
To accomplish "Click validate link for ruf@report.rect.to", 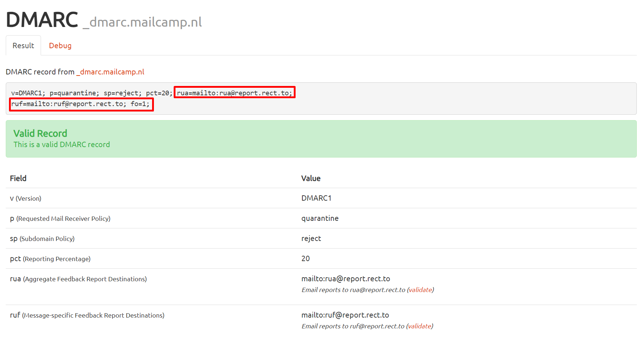I will (x=420, y=326).
